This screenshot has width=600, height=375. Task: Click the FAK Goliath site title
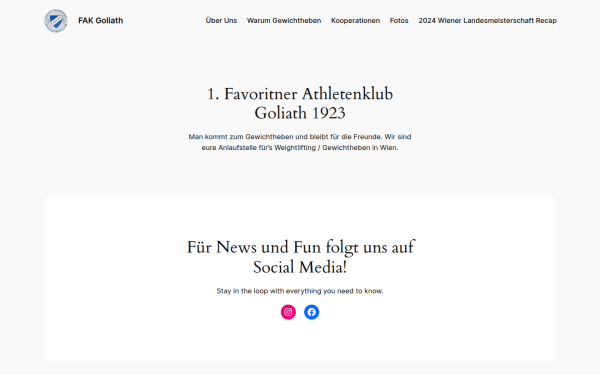[101, 21]
